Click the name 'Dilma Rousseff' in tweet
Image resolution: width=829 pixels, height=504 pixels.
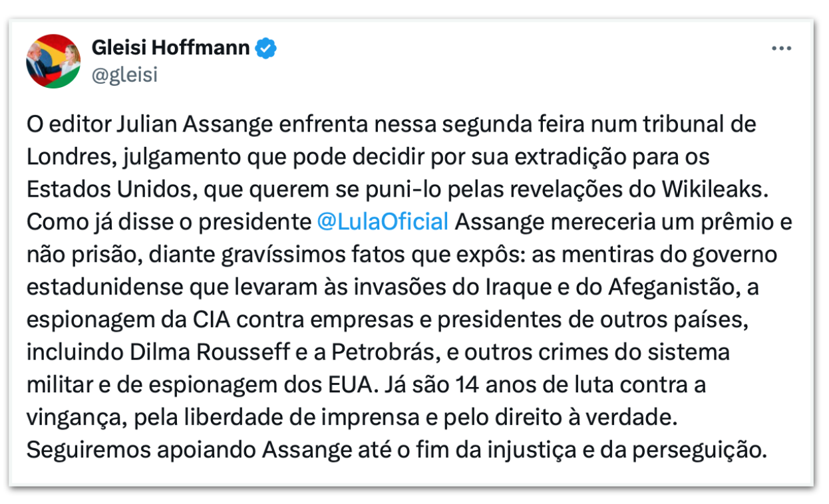pos(220,352)
